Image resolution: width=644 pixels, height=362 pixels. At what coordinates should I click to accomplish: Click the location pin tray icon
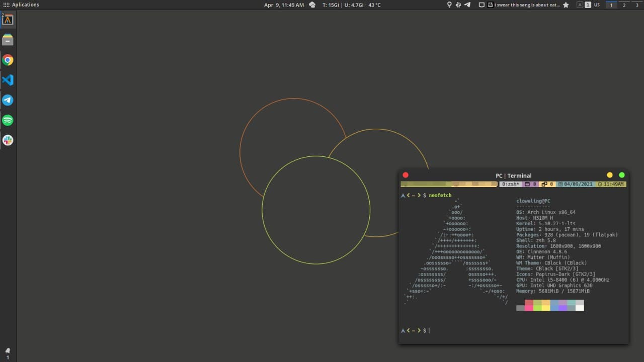(449, 5)
